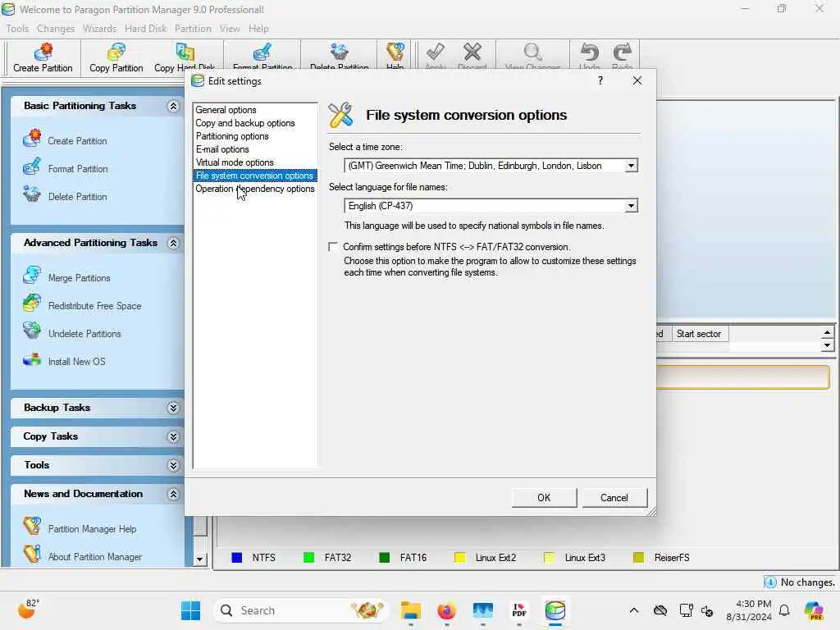Image resolution: width=840 pixels, height=630 pixels.
Task: Click the Undo arrow toolbar icon
Action: [x=590, y=52]
